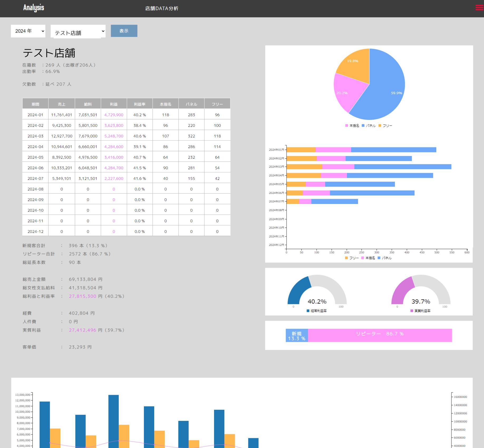
Task: Click the 2024年07月 stacked bar label
Action: pyautogui.click(x=276, y=201)
